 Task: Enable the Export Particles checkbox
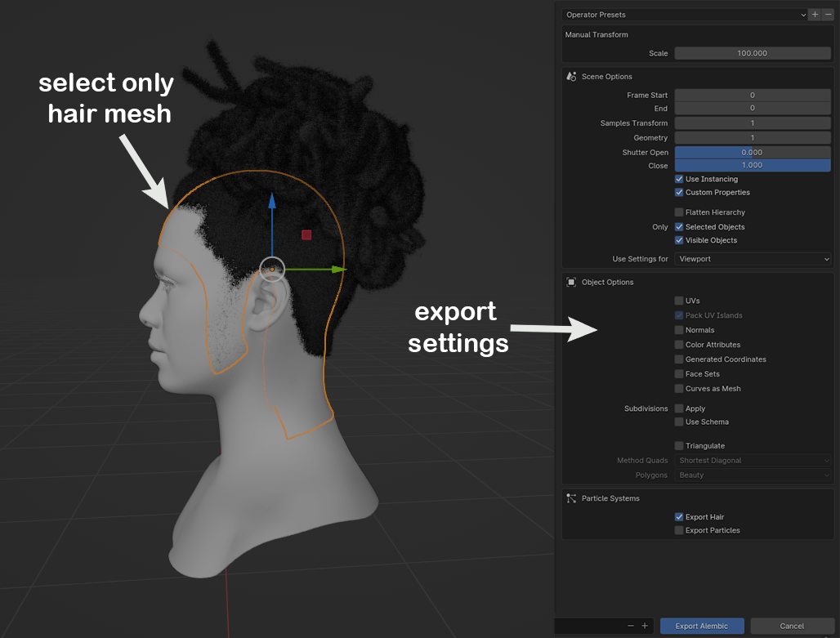coord(679,530)
